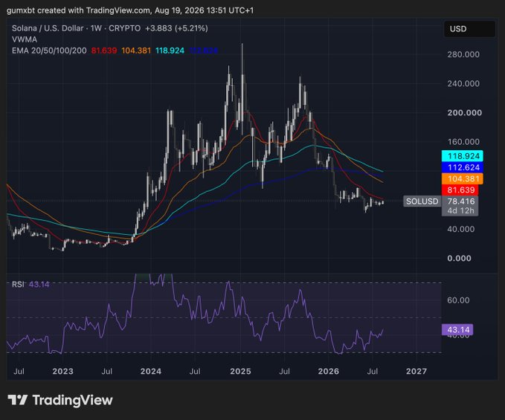Click the Solana / U.S. Dollar symbol title
Image resolution: width=505 pixels, height=420 pixels.
click(x=48, y=28)
